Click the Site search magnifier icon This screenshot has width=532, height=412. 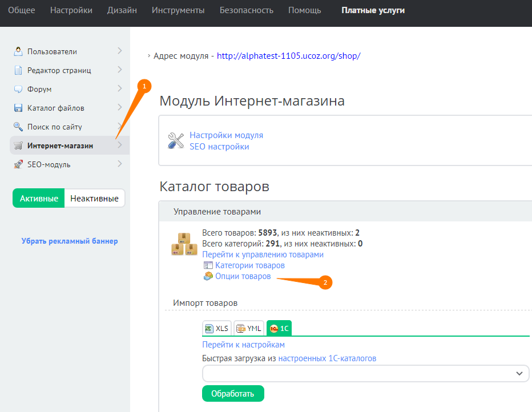point(18,127)
